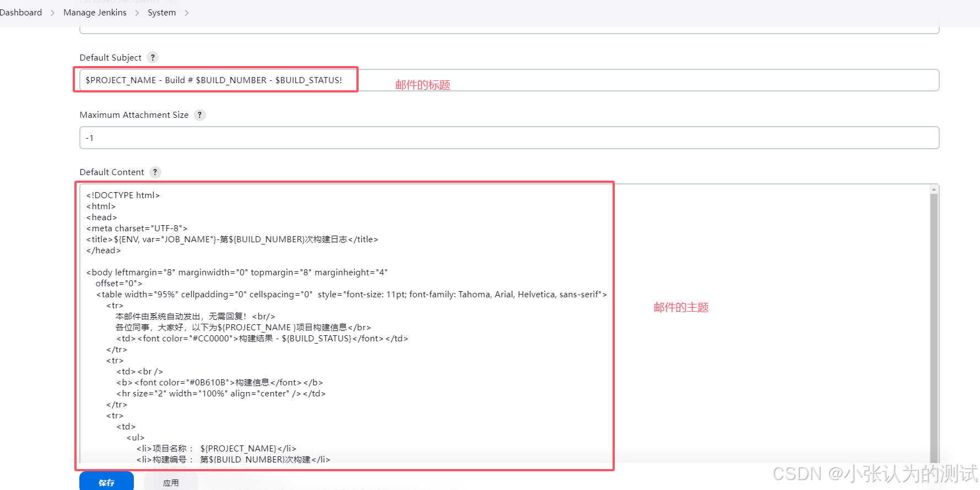Expand chevron after Dashboard breadcrumb
Image resolution: width=980 pixels, height=490 pixels.
pos(52,13)
